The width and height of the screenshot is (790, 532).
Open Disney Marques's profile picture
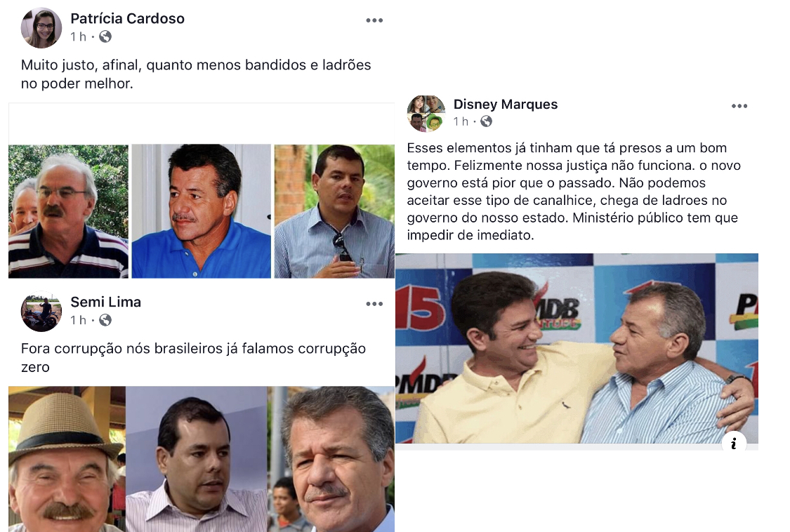(426, 114)
